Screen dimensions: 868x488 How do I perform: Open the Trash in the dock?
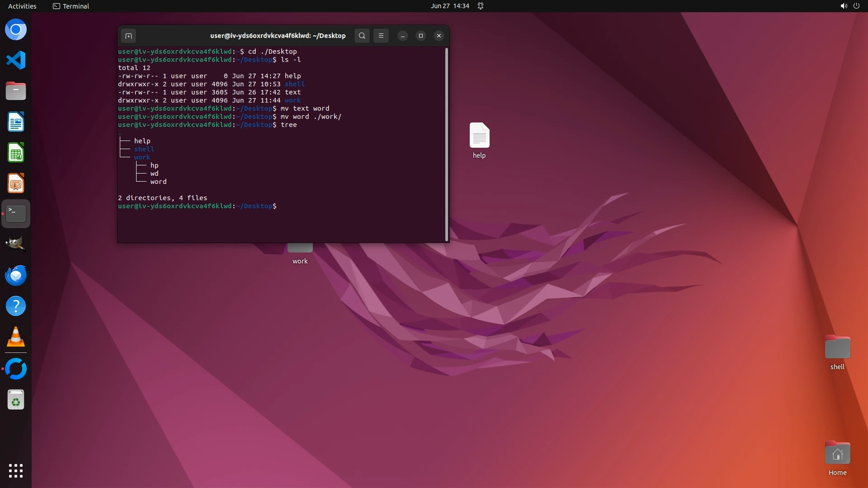[x=16, y=400]
